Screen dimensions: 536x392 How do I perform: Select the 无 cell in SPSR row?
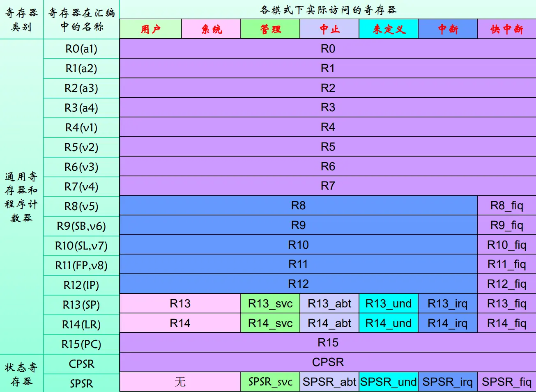click(x=180, y=382)
